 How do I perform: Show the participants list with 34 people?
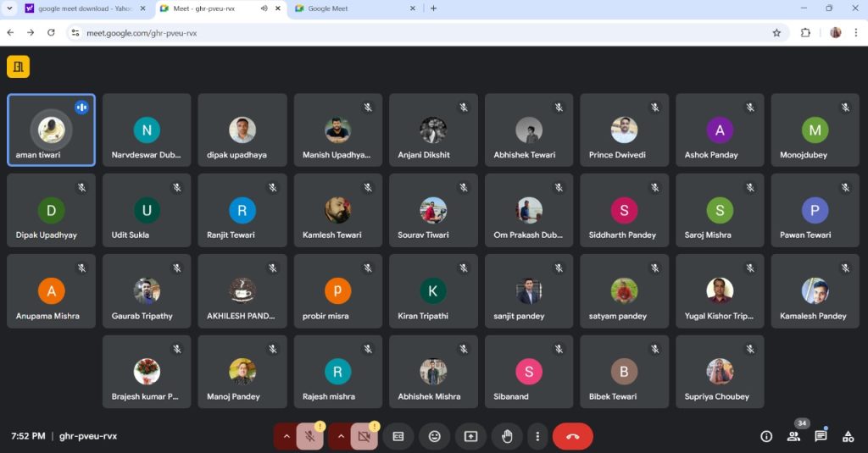[793, 436]
